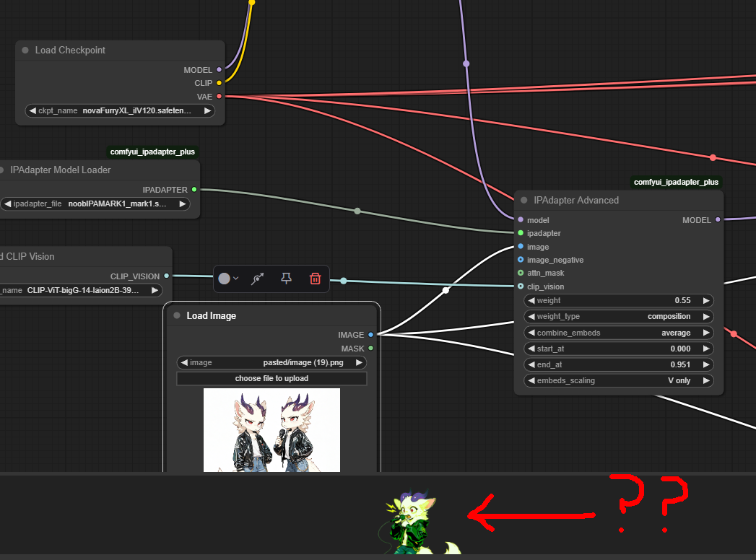Viewport: 756px width, 560px height.
Task: Click the Load Image node title
Action: pyautogui.click(x=211, y=315)
